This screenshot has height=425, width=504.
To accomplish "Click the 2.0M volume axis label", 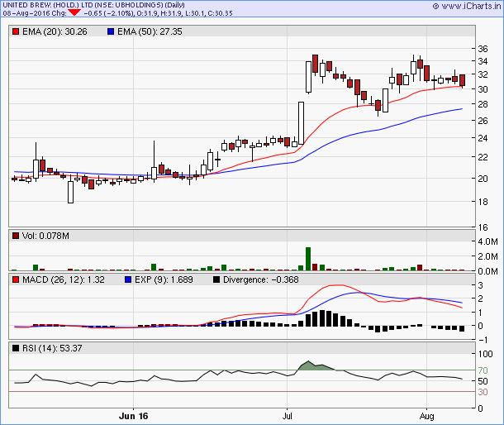I will pos(487,256).
